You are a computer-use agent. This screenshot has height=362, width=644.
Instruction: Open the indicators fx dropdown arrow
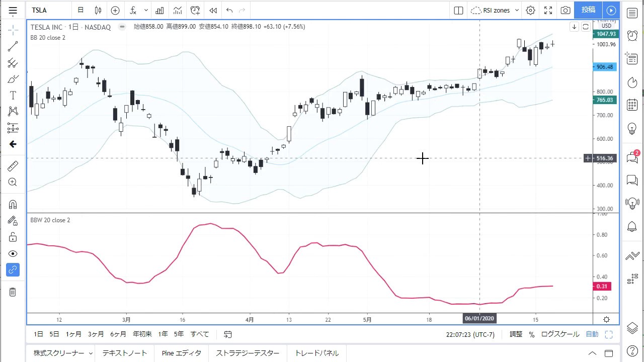(146, 10)
